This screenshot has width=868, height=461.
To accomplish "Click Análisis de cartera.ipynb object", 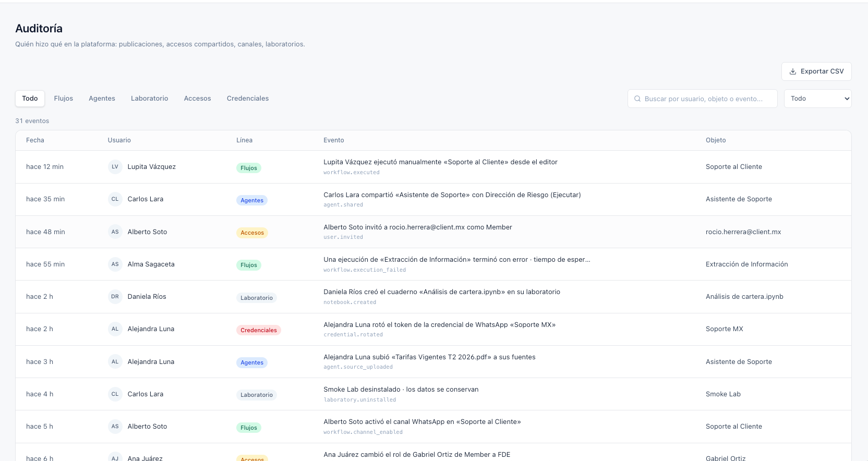I will 744,297.
